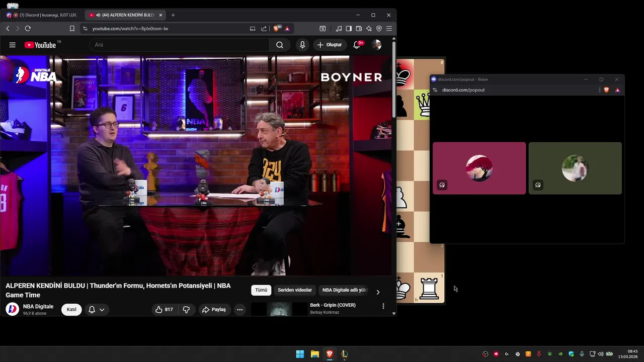Open the Brave Rewards triangle icon
This screenshot has width=644, height=362.
[287, 29]
